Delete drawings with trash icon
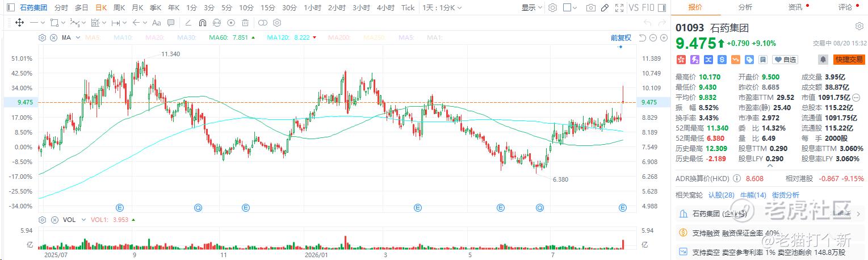The width and height of the screenshot is (868, 260). click(x=245, y=23)
